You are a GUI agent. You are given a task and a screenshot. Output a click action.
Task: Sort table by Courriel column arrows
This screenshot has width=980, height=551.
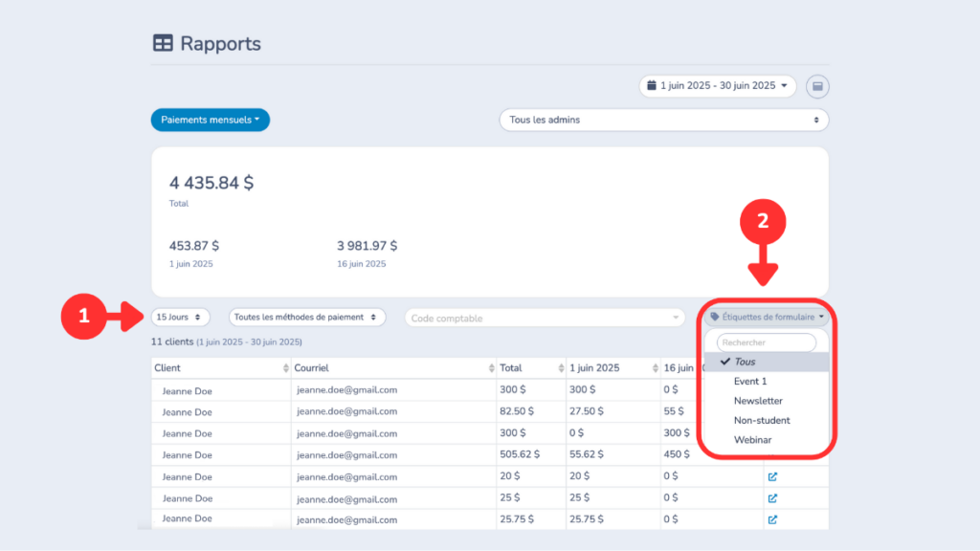click(489, 368)
